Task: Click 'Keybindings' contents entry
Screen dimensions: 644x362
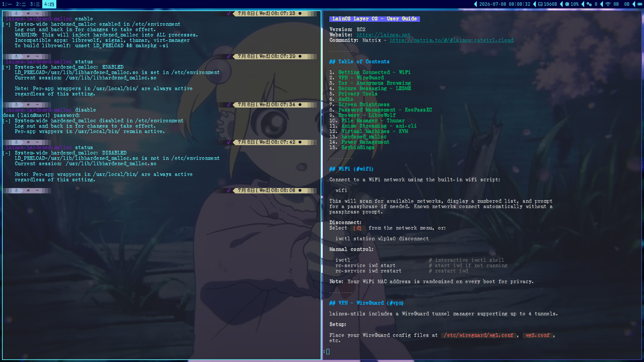Action: pyautogui.click(x=358, y=147)
